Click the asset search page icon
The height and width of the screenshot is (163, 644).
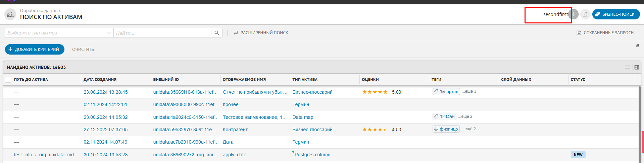(x=10, y=14)
